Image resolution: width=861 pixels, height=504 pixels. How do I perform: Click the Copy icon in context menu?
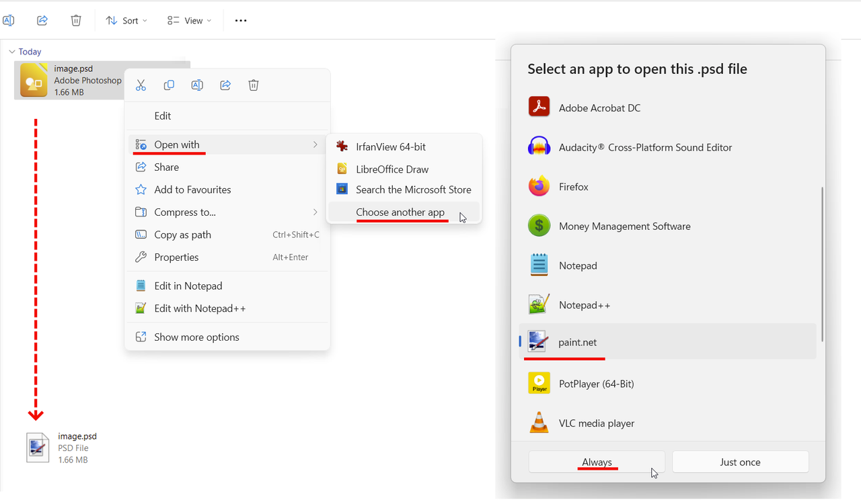[169, 85]
